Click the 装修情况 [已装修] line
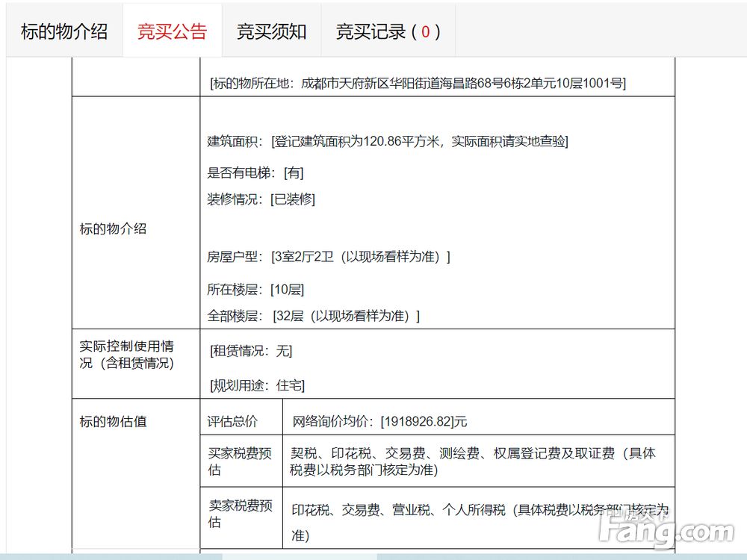 click(261, 199)
